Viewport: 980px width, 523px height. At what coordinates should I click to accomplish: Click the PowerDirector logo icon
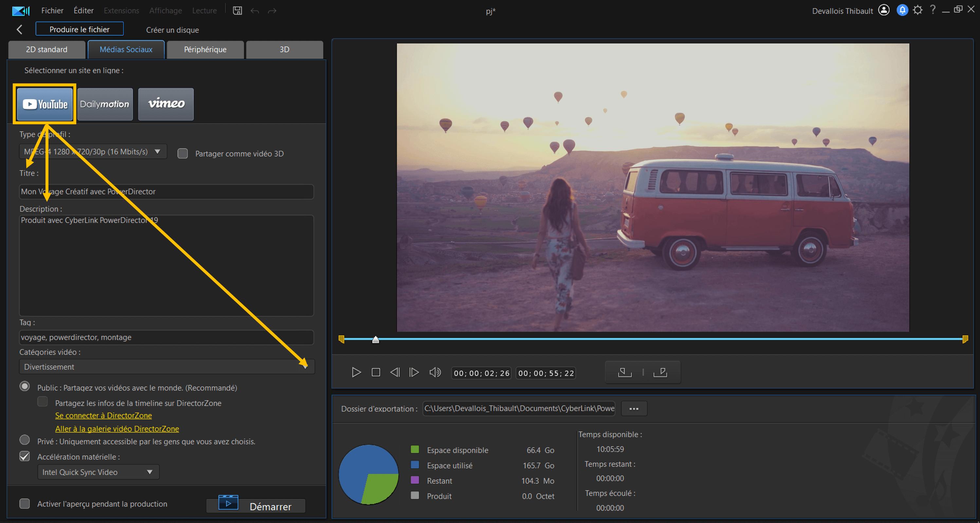pyautogui.click(x=21, y=11)
